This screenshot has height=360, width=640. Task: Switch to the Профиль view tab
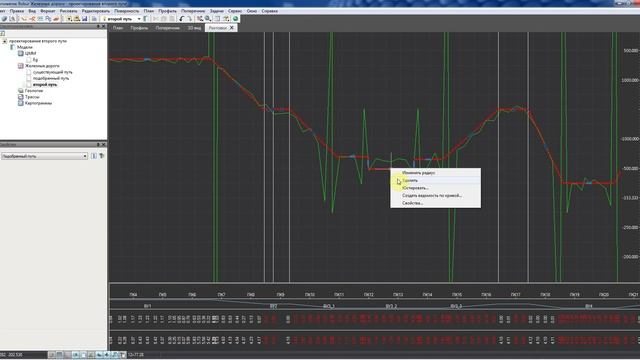coord(139,28)
